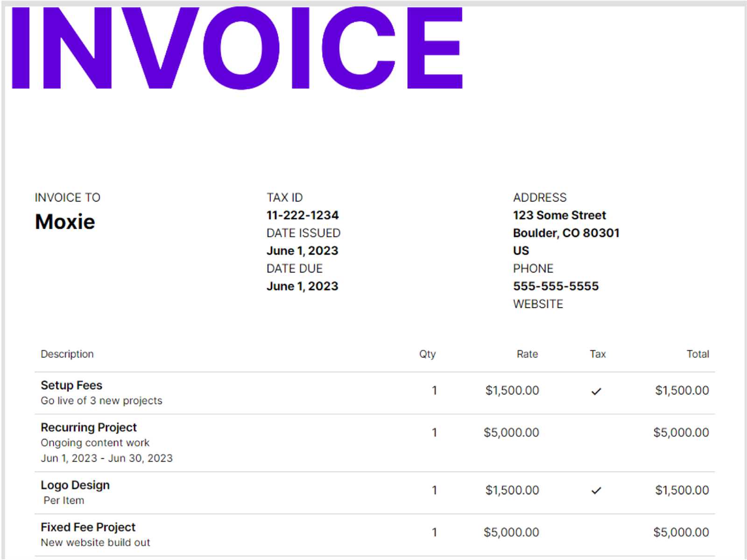The height and width of the screenshot is (560, 747).
Task: Select the client name Moxie
Action: [65, 222]
